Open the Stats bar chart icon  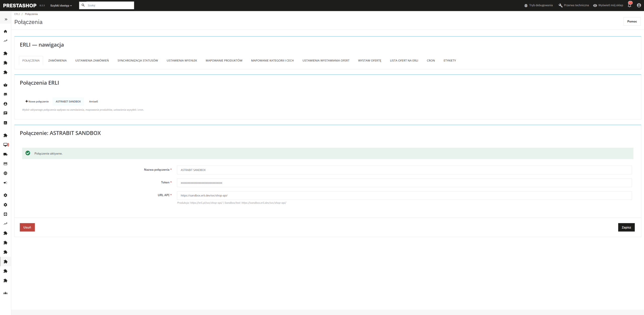point(5,123)
